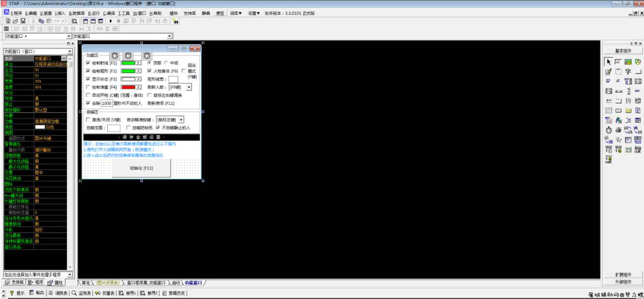This screenshot has width=644, height=299.
Task: Open the event handler selection dropdown
Action: [70, 275]
